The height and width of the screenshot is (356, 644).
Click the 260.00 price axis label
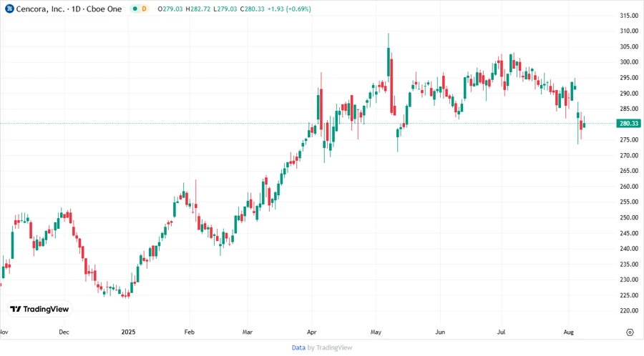pyautogui.click(x=629, y=187)
